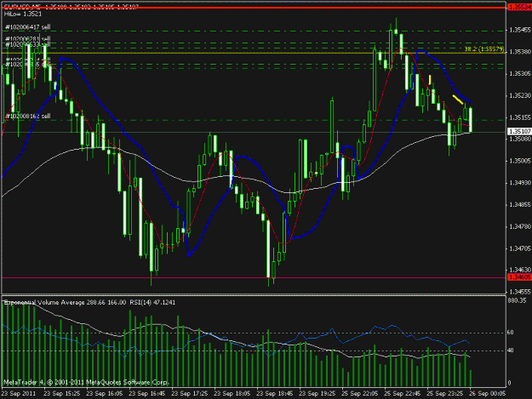Select the yellow Fibonacci horizontal line
The width and height of the screenshot is (532, 399).
click(254, 54)
